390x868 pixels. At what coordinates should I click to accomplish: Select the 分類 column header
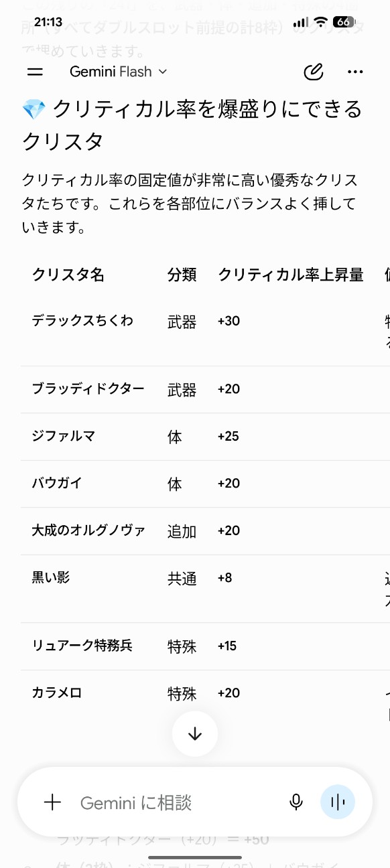(182, 274)
